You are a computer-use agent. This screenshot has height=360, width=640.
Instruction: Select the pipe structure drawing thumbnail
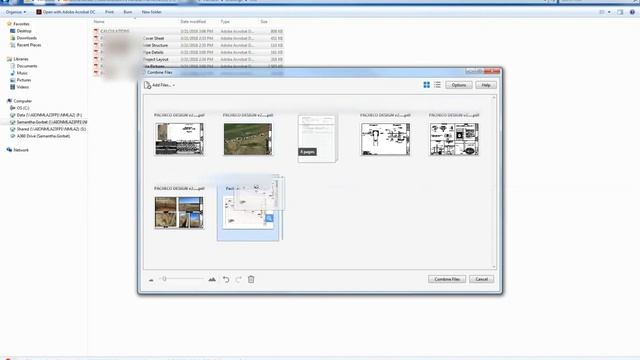(385, 139)
